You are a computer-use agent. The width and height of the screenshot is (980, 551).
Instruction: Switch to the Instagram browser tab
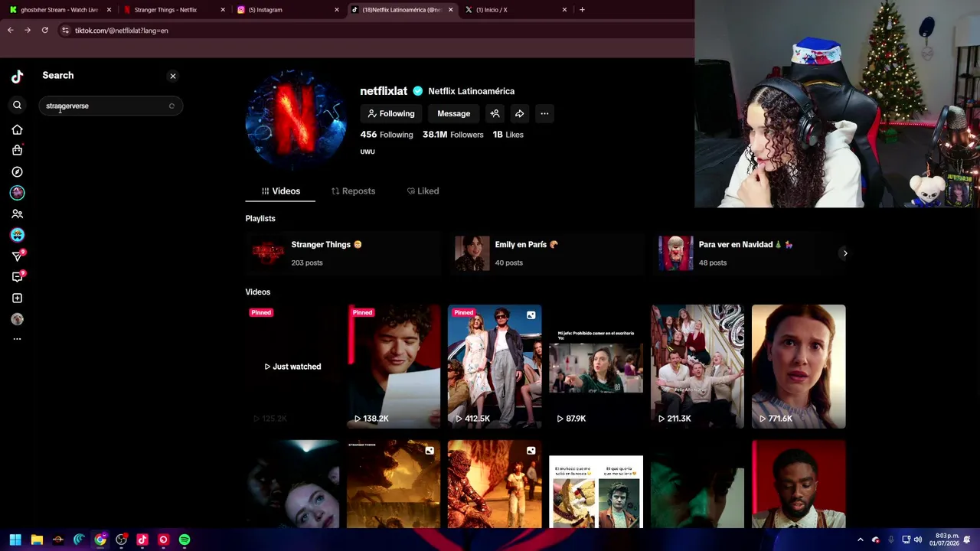coord(283,10)
